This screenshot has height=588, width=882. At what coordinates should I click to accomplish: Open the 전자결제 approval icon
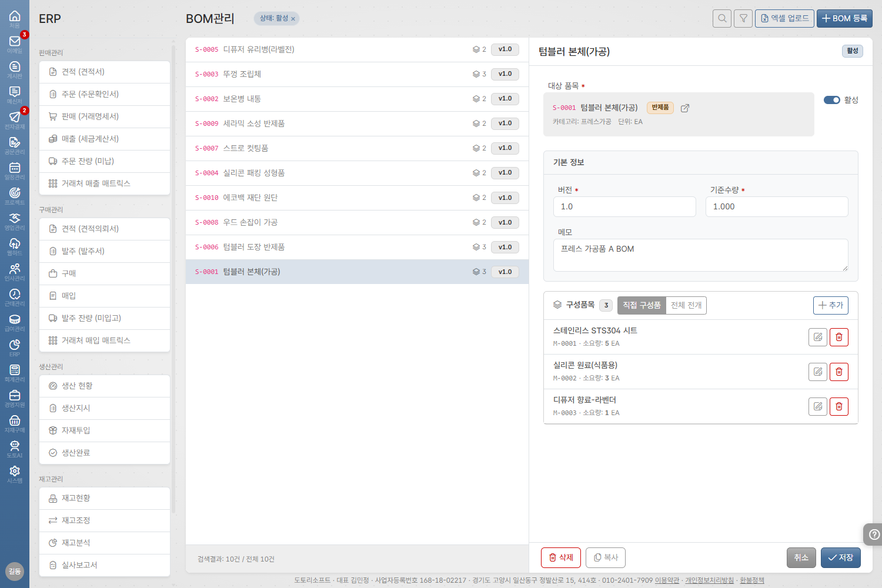point(15,120)
